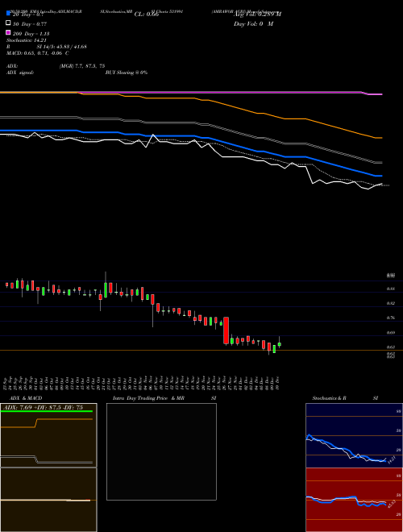Click the 0.69 price axis label
The width and height of the screenshot is (403, 532).
tap(391, 333)
